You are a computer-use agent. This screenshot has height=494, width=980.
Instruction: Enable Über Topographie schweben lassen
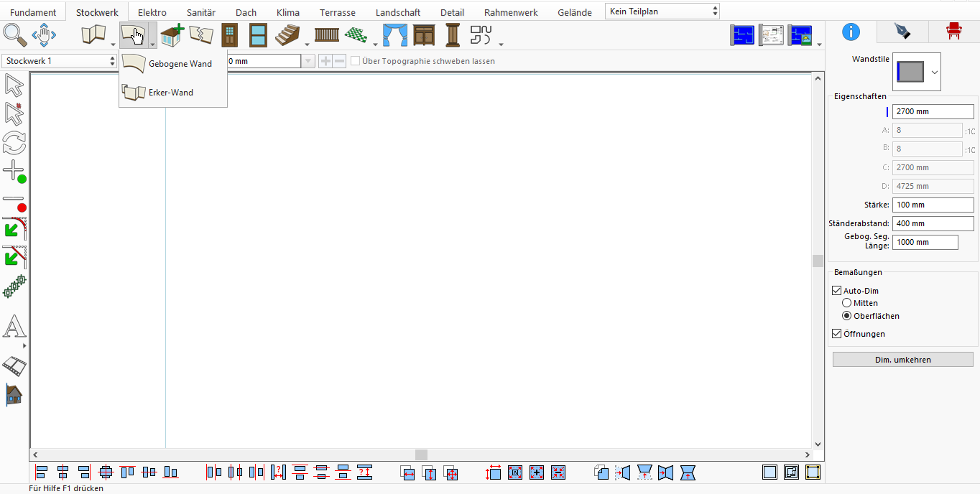pyautogui.click(x=355, y=61)
